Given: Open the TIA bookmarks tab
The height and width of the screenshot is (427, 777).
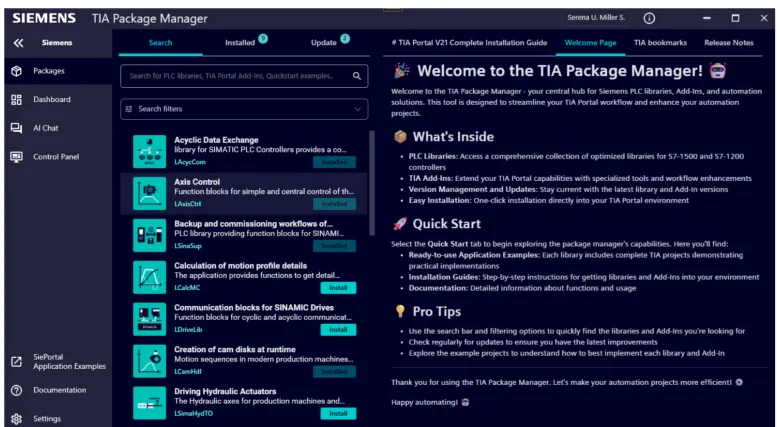Looking at the screenshot, I should point(660,43).
